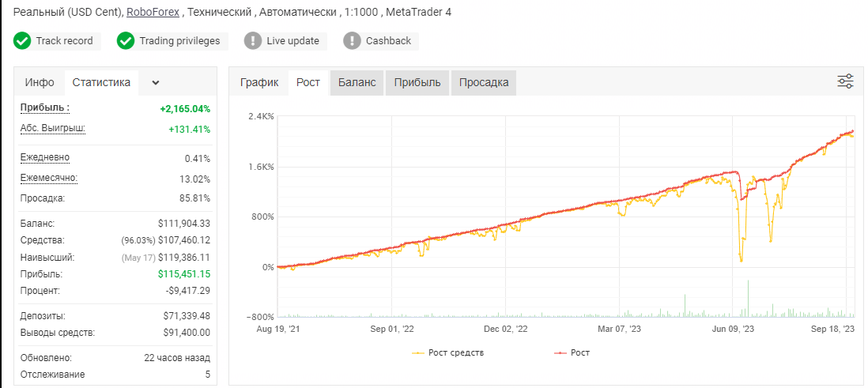Select the 85.81% drawdown value

[194, 198]
